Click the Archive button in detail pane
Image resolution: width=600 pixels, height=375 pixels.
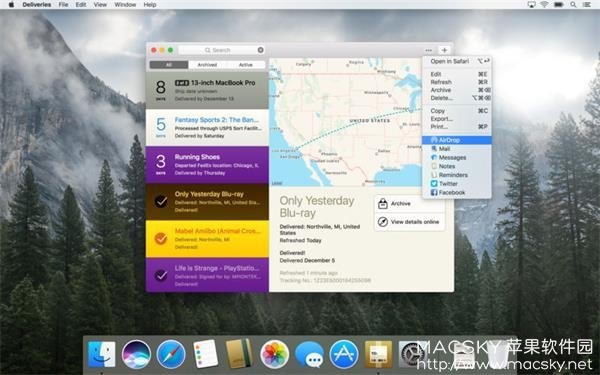(409, 204)
